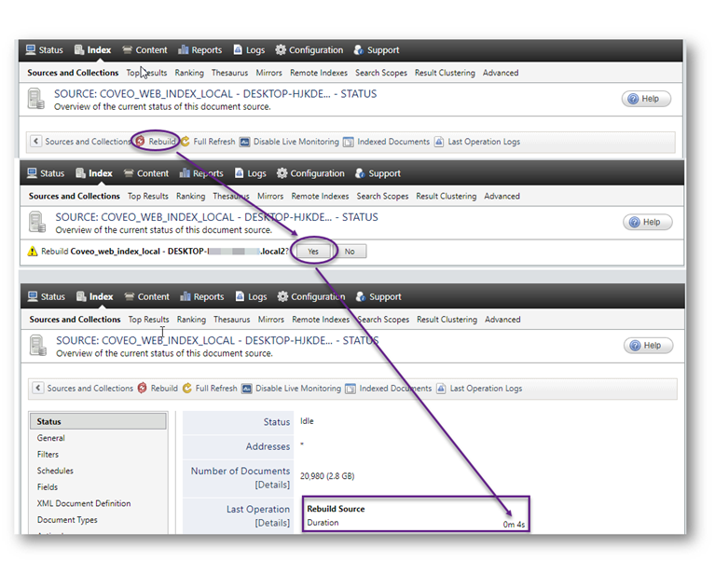Click Logs menu in the bottom panel

(x=252, y=296)
